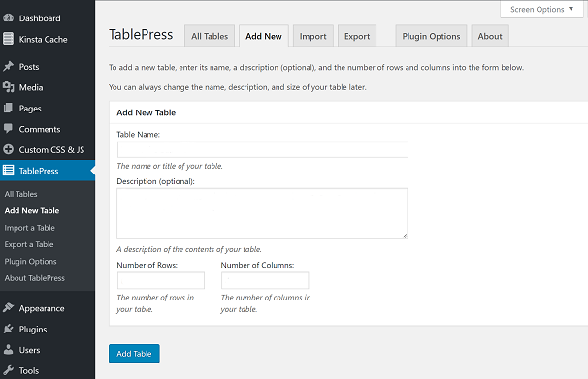
Task: Click the 'Table Name:' label
Action: pyautogui.click(x=139, y=135)
